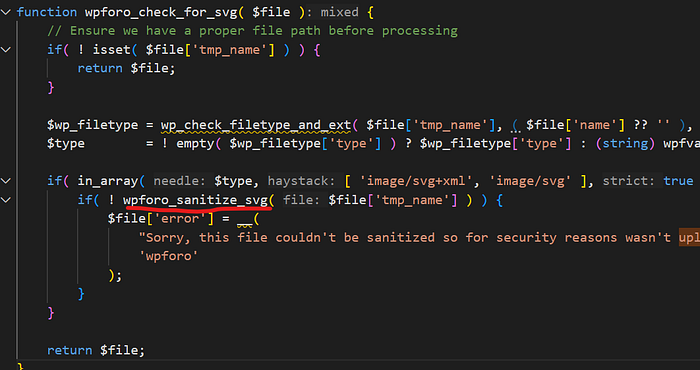Click the wp_check_filetype_and_ext function call
This screenshot has height=370, width=700.
click(256, 125)
